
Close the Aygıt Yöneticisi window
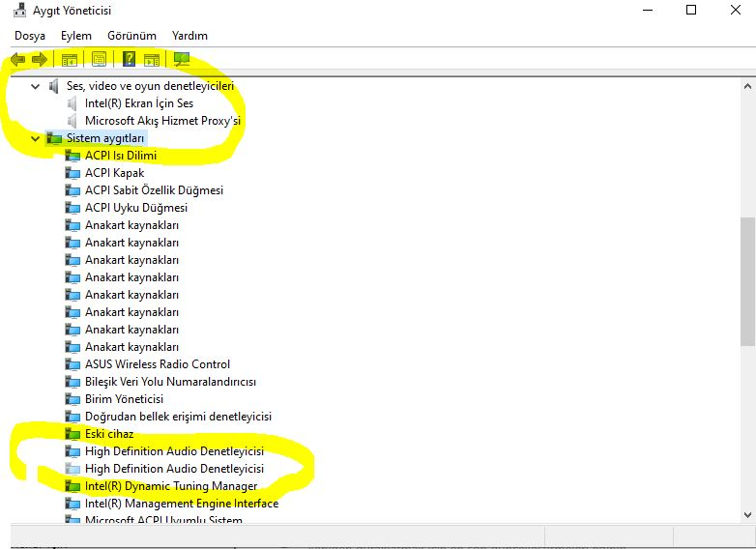[736, 10]
